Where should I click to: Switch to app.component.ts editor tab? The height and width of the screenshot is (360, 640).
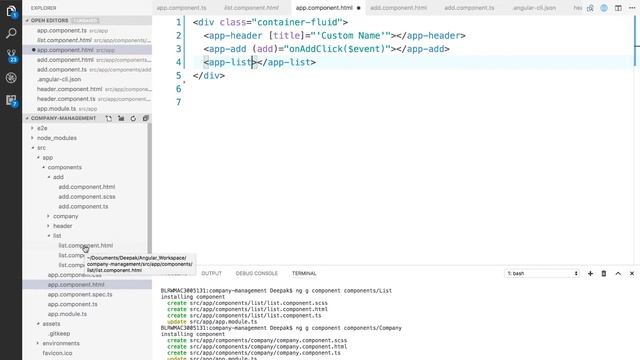pyautogui.click(x=182, y=8)
